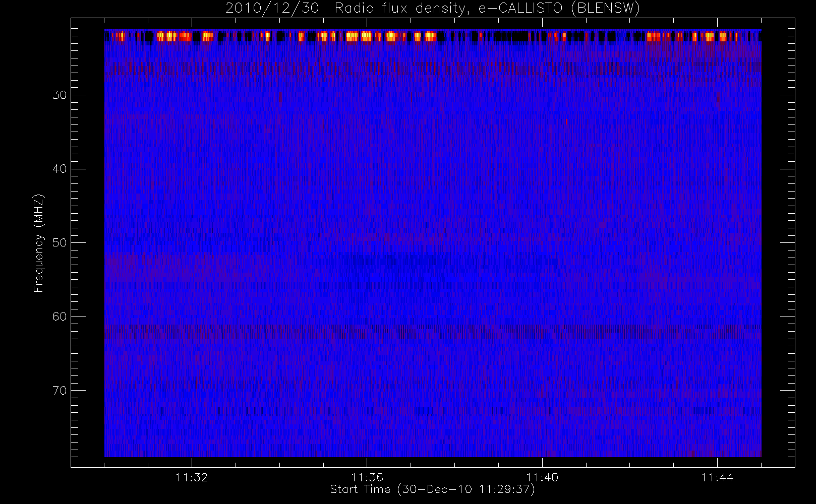Click the 11:40 time tick label
Viewport: 816px width, 504px height.
pyautogui.click(x=542, y=477)
